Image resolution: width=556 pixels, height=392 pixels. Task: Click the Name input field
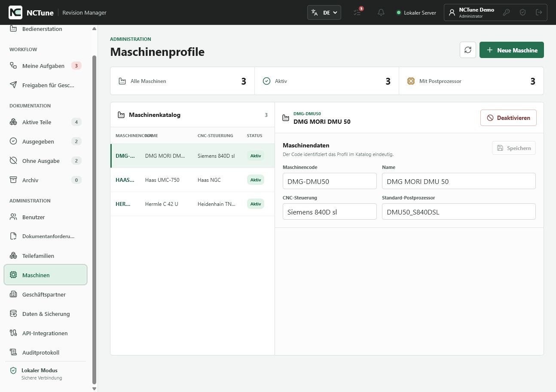pos(459,181)
